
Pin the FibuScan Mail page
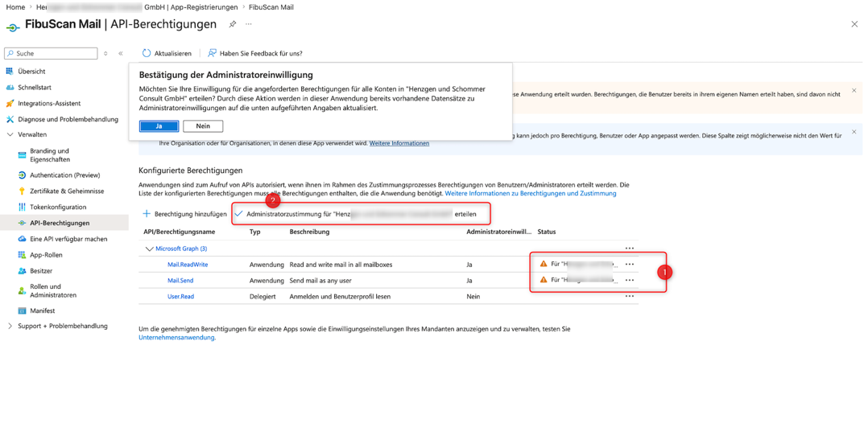point(233,24)
